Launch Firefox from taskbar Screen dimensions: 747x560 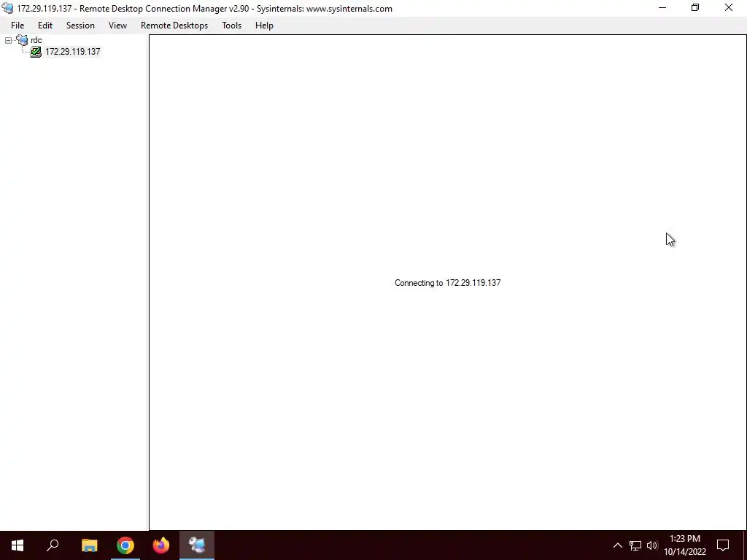(161, 545)
